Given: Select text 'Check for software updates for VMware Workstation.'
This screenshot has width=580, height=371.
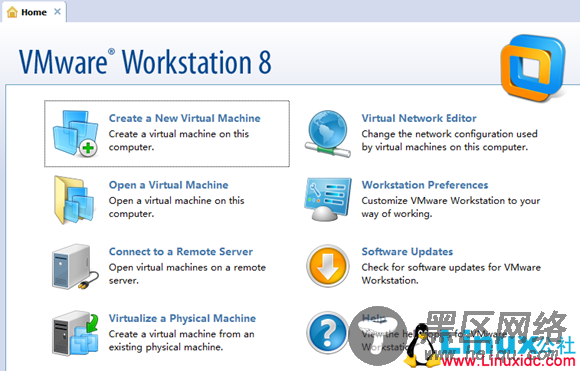Looking at the screenshot, I should coord(451,274).
